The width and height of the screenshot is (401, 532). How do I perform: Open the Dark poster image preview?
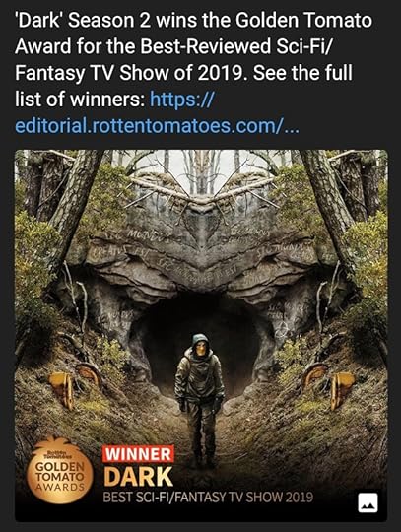(x=201, y=335)
